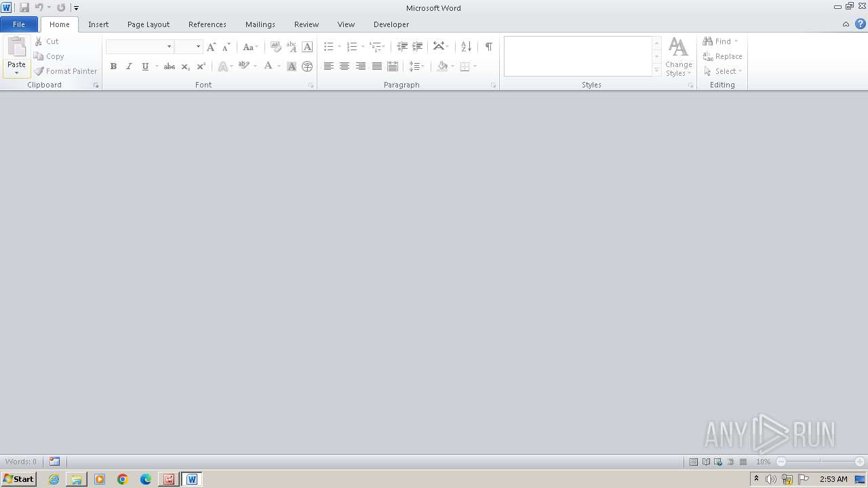
Task: Click the Paste clipboard button
Action: click(x=16, y=56)
